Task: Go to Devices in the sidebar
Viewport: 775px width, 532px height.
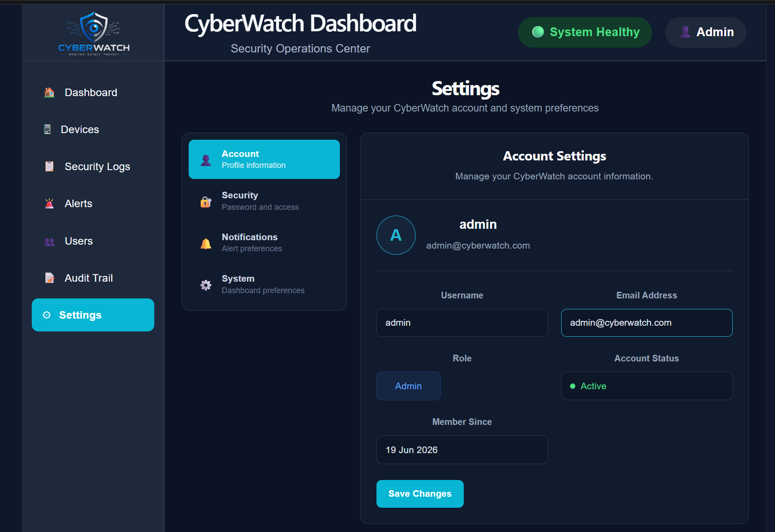Action: click(x=93, y=129)
